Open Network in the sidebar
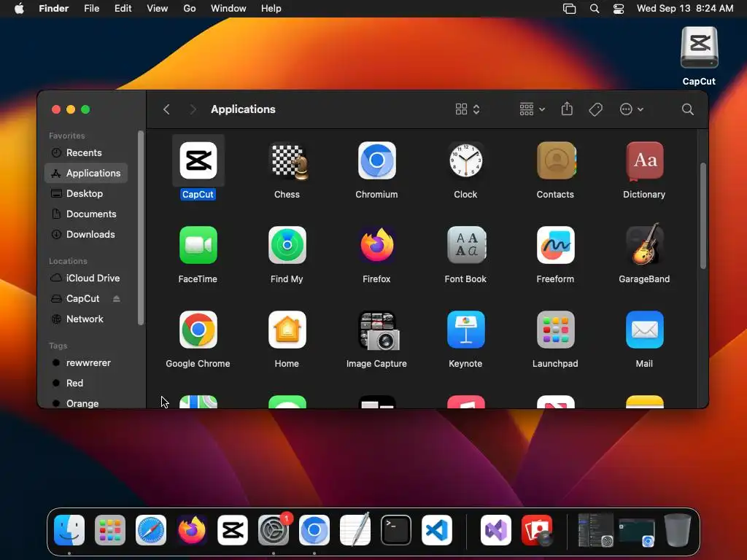 (86, 319)
